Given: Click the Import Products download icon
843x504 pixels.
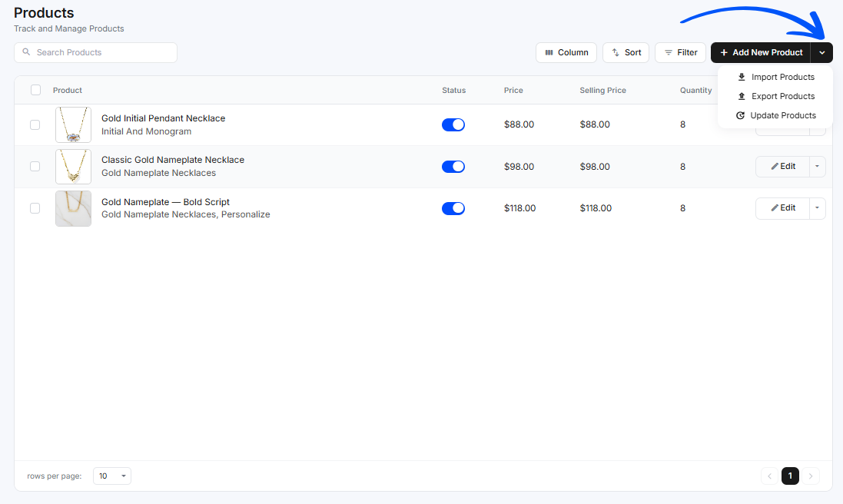Looking at the screenshot, I should tap(742, 77).
